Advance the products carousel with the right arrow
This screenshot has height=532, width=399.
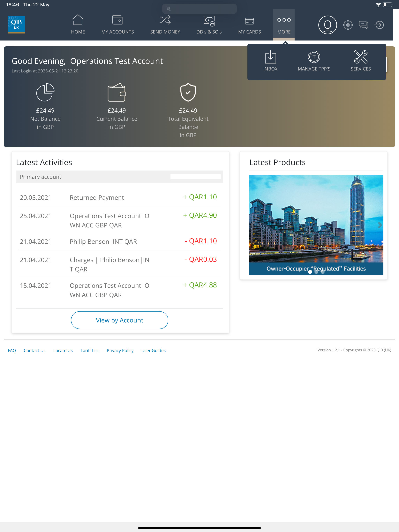(x=380, y=225)
